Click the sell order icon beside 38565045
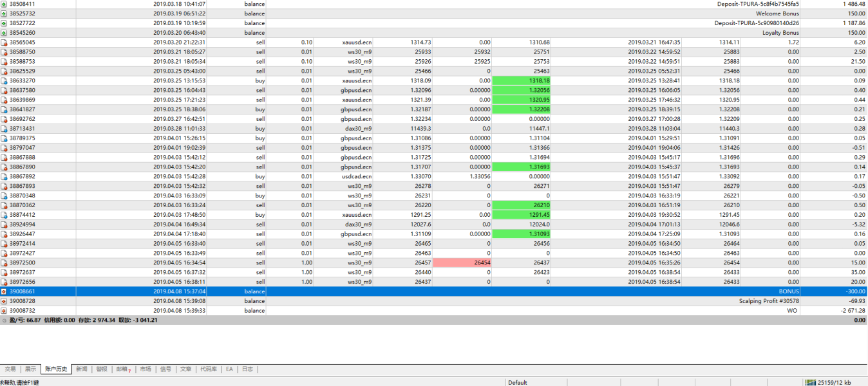This screenshot has height=386, width=868. [x=4, y=42]
